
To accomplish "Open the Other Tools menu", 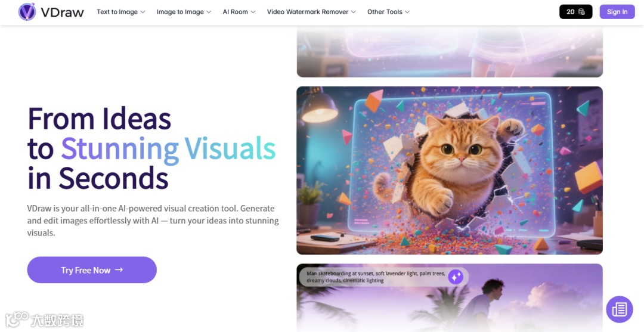I will pos(389,12).
